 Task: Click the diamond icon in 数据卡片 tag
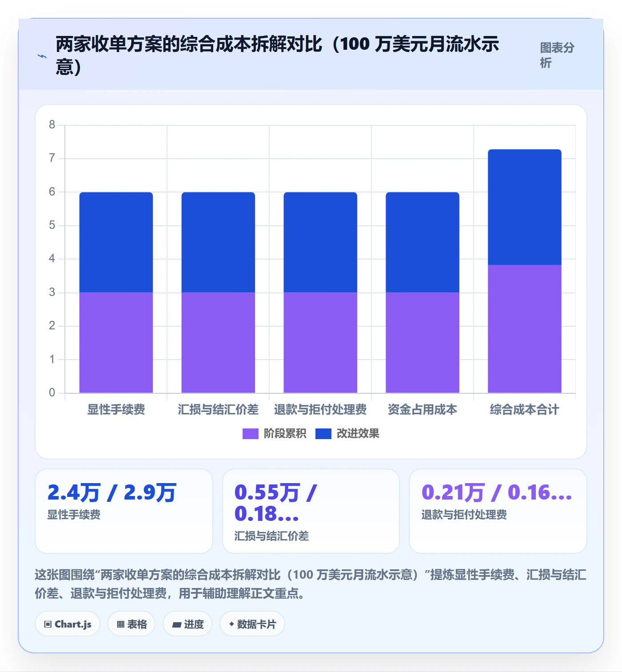coord(231,624)
